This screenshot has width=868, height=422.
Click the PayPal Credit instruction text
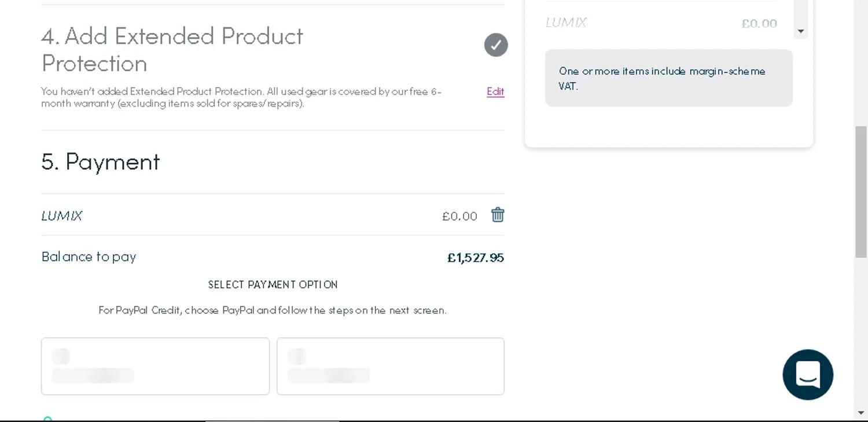coord(273,310)
